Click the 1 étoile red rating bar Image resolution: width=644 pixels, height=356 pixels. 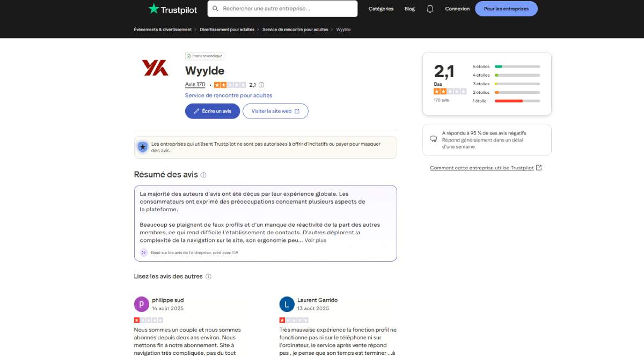coord(517,101)
